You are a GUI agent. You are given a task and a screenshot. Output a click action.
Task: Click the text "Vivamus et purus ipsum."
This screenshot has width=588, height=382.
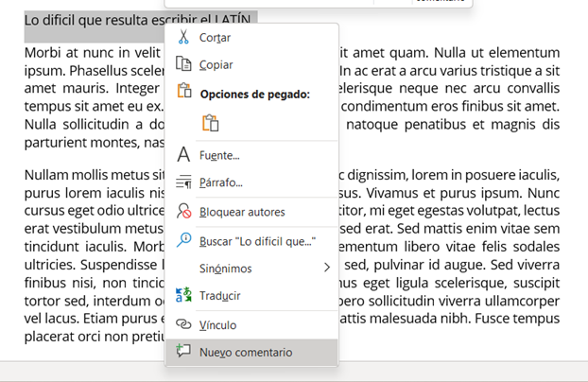[444, 193]
